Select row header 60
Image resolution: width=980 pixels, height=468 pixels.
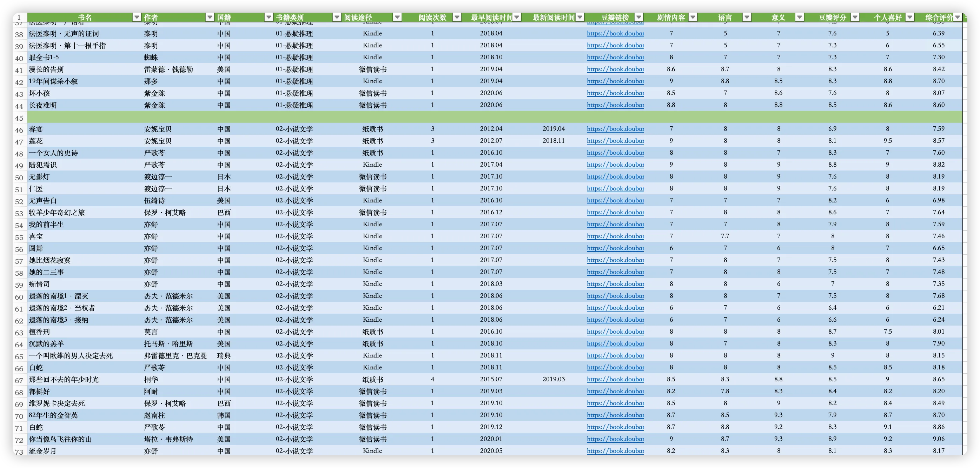pyautogui.click(x=19, y=297)
